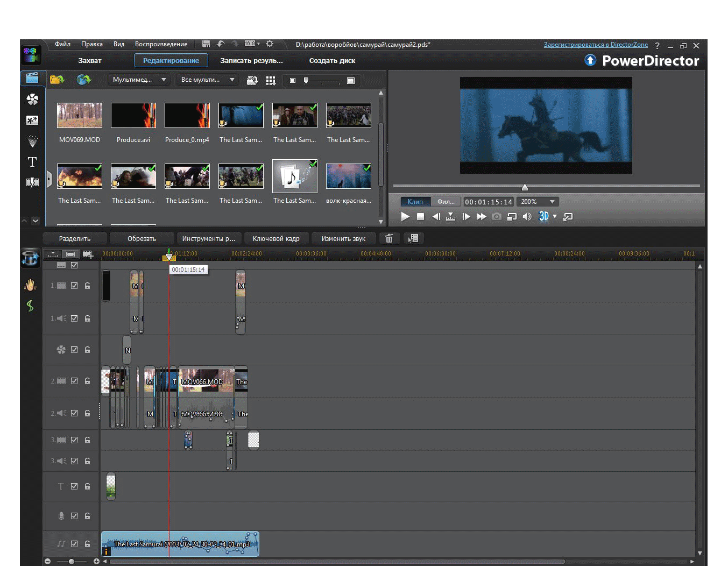Disable video track 1 checkbox
Image resolution: width=728 pixels, height=567 pixels.
pos(74,286)
